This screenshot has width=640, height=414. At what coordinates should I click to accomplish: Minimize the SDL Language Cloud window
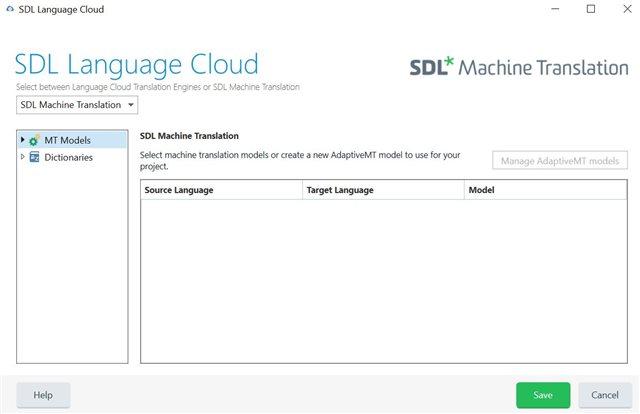[x=555, y=9]
